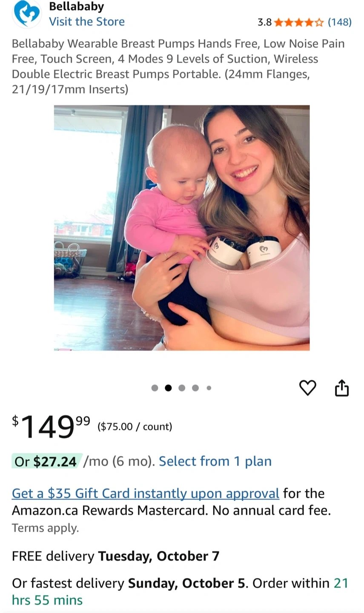The image size is (364, 613).
Task: Select the first image carousel dot
Action: point(155,388)
